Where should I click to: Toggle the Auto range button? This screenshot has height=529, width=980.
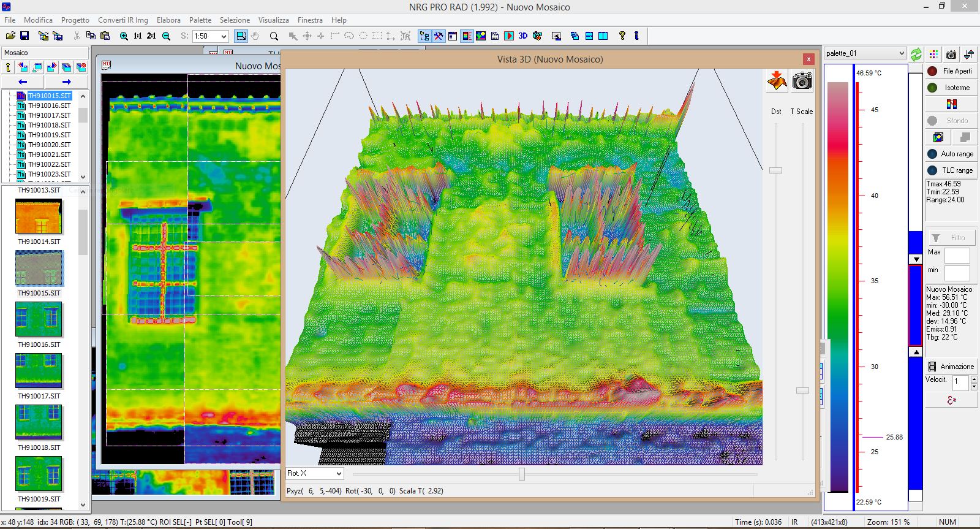click(951, 154)
